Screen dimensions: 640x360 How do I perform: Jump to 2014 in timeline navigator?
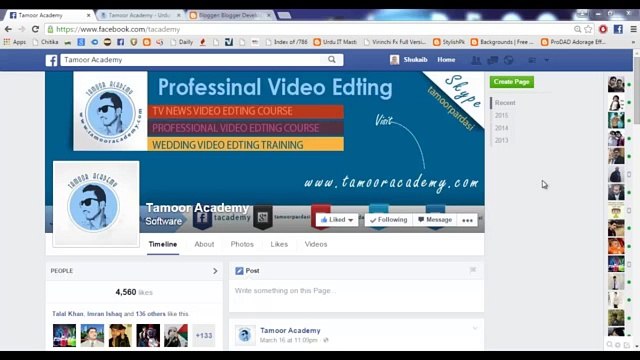[x=501, y=128]
